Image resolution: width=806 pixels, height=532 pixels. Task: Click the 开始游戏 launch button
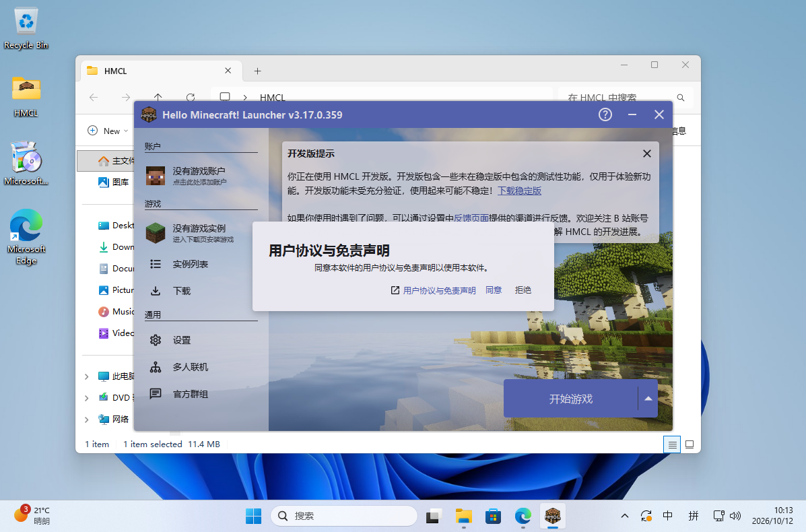[570, 399]
